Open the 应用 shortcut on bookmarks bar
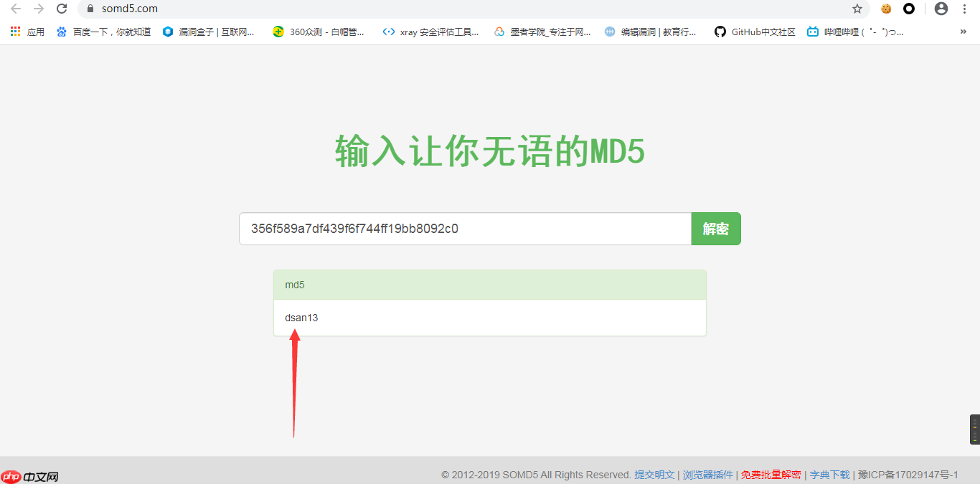The width and height of the screenshot is (980, 484). (35, 32)
